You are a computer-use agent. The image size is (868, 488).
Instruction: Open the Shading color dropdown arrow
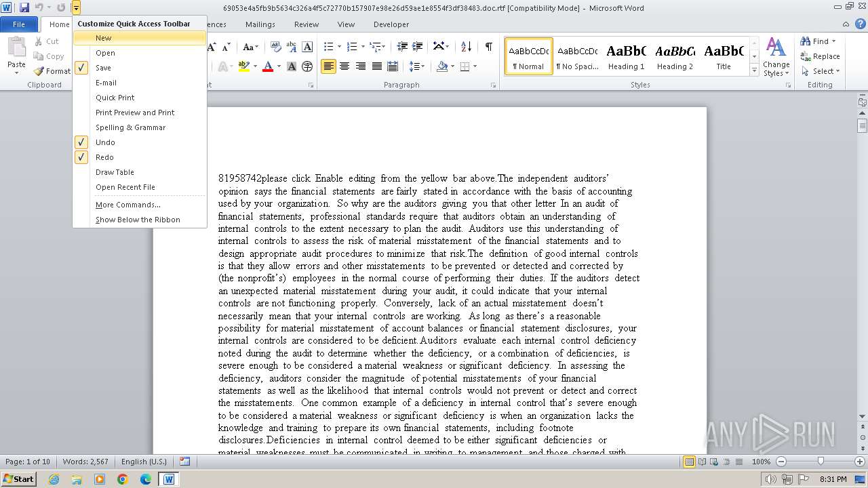pyautogui.click(x=454, y=66)
